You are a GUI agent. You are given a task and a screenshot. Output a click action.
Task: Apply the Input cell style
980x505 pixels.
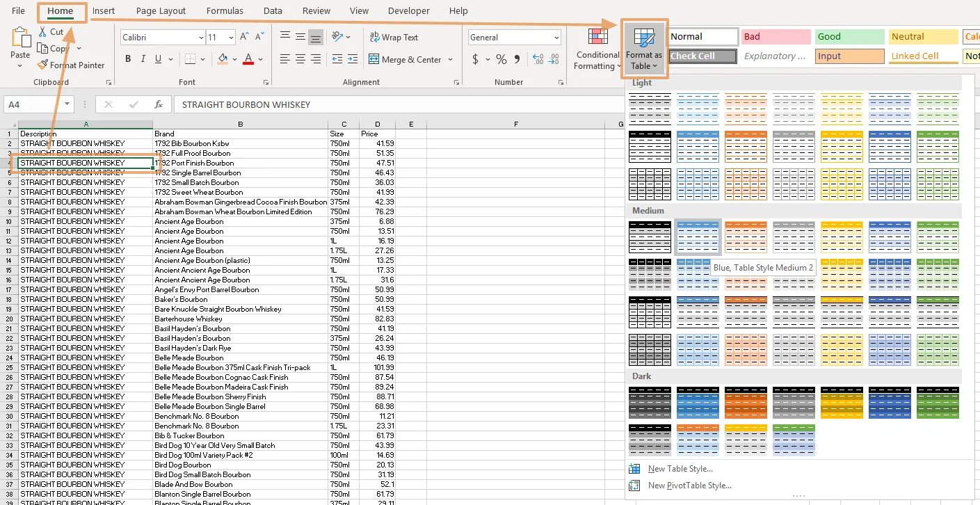[850, 56]
